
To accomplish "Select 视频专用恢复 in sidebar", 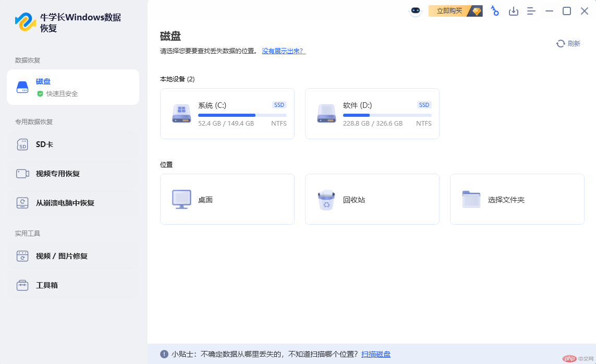I will point(73,174).
